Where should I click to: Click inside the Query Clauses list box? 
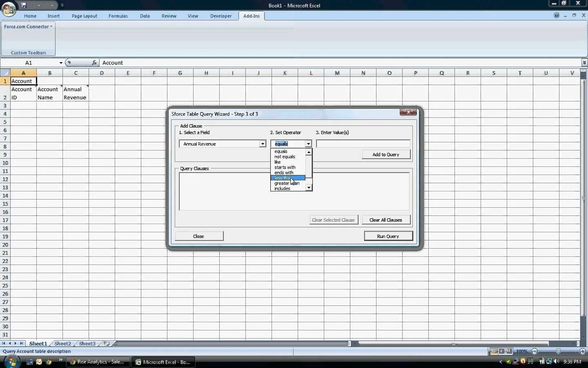coord(294,191)
